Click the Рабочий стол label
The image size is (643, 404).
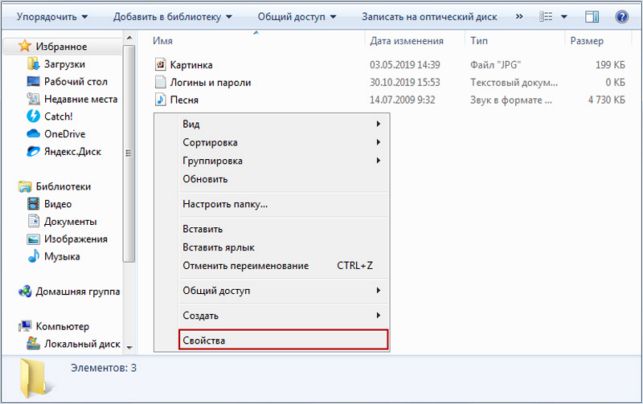pos(76,82)
